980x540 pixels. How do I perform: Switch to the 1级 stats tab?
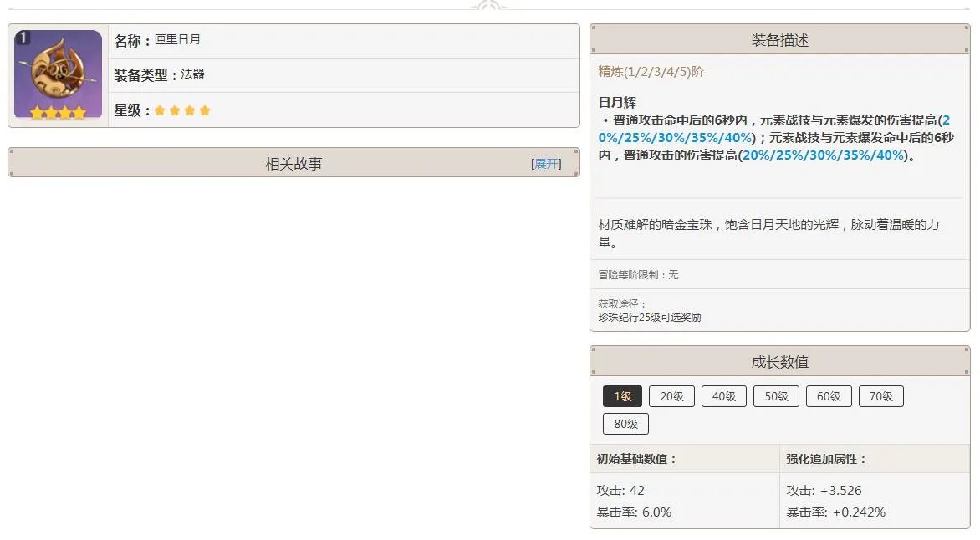click(x=623, y=396)
